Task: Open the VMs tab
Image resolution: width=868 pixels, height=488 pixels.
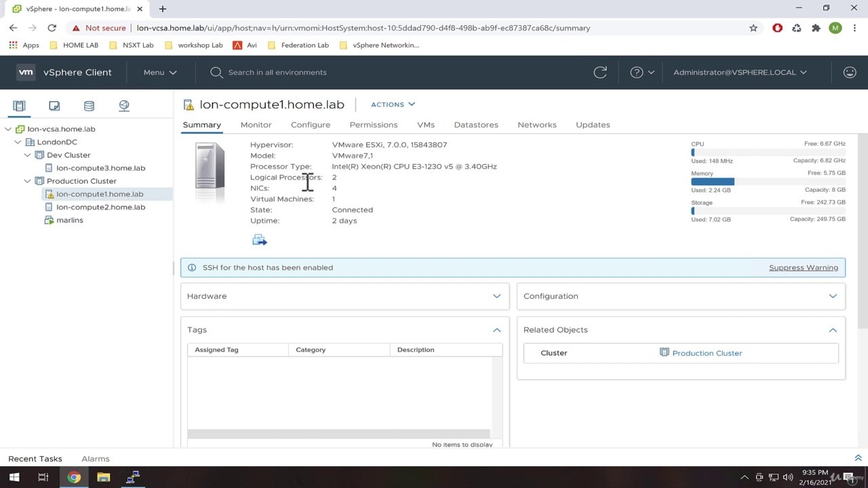Action: [426, 125]
